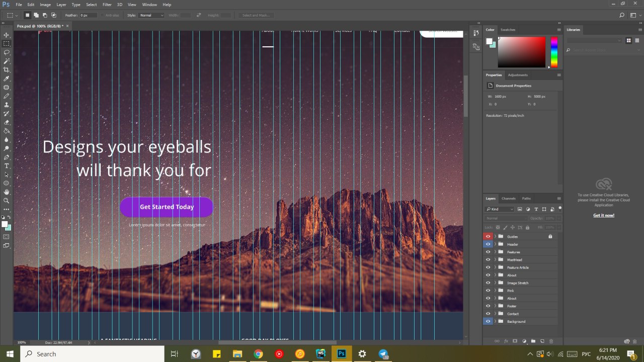The height and width of the screenshot is (362, 644).
Task: Click the filter for type layers icon
Action: (536, 209)
